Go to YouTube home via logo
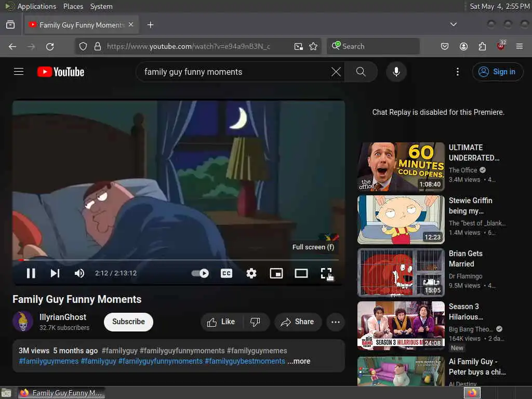This screenshot has width=532, height=399. point(61,72)
